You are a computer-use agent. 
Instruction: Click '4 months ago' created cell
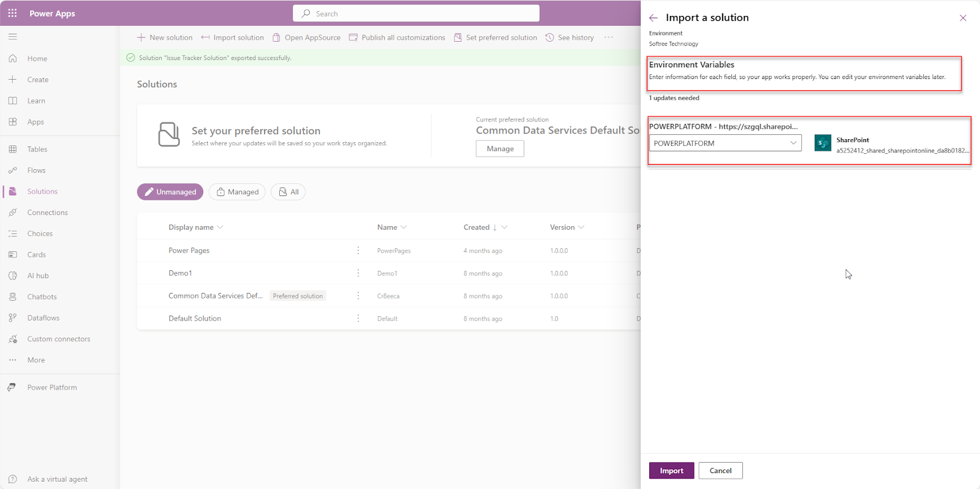click(483, 251)
